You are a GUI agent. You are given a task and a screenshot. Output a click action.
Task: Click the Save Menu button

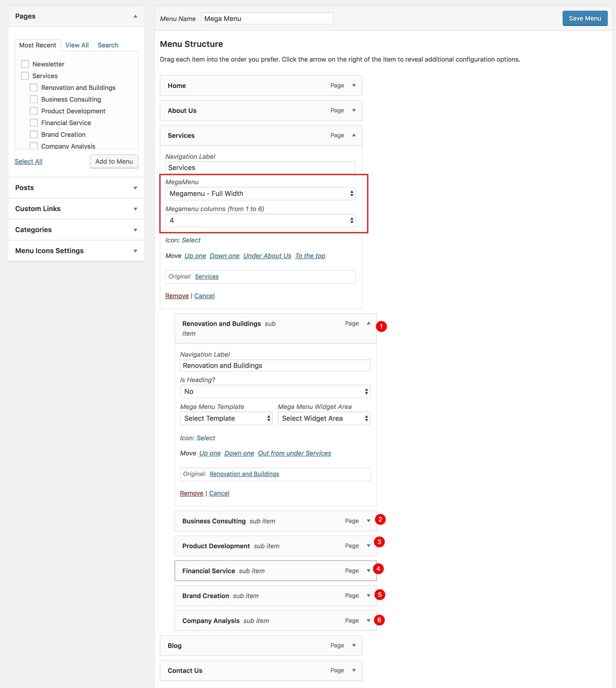click(x=585, y=18)
